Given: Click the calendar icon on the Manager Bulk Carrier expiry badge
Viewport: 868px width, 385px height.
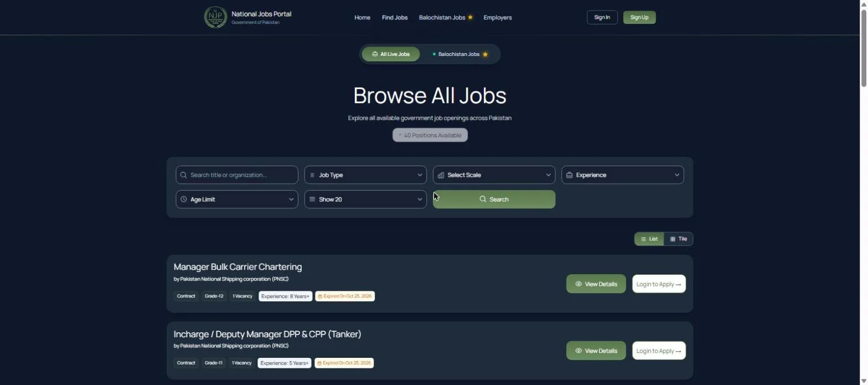Looking at the screenshot, I should click(320, 296).
